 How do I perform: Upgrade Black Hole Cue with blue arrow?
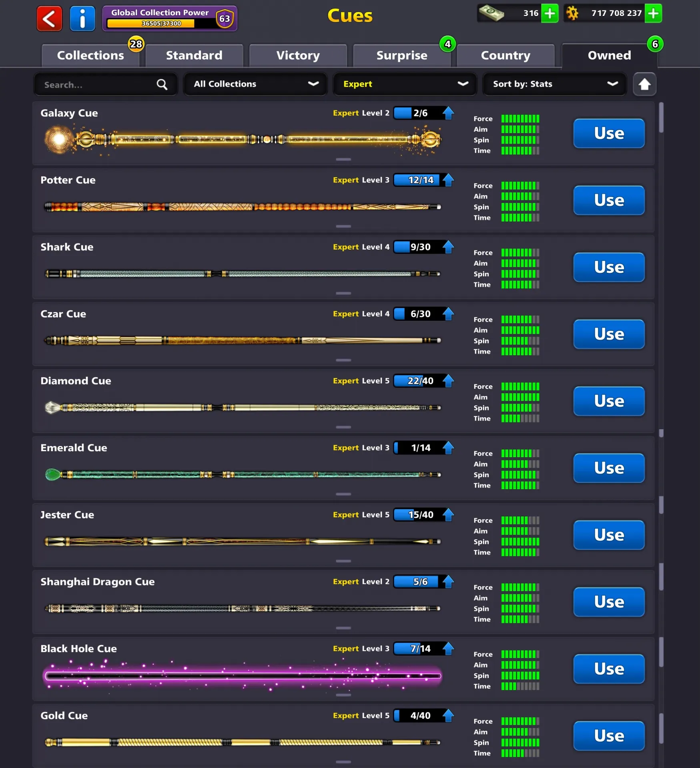pos(448,648)
